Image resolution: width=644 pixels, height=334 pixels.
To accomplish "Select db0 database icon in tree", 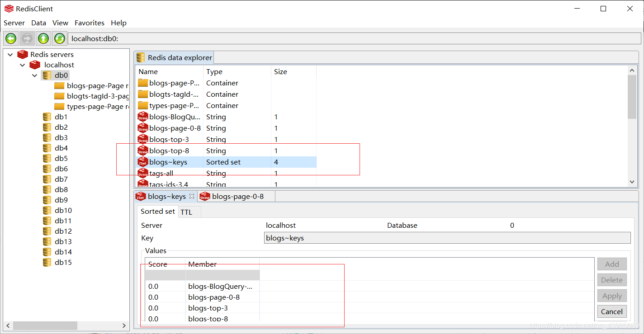I will click(47, 75).
